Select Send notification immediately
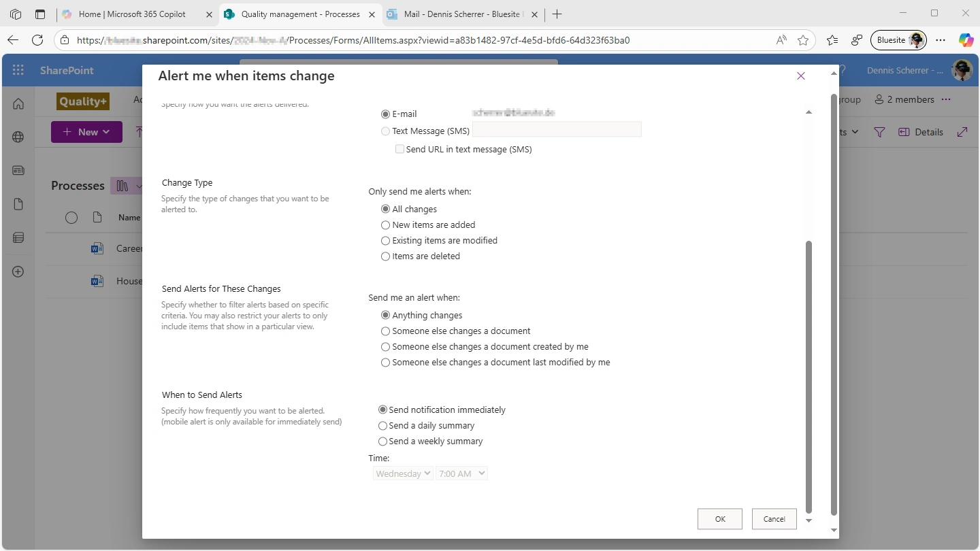Image resolution: width=980 pixels, height=551 pixels. (382, 410)
